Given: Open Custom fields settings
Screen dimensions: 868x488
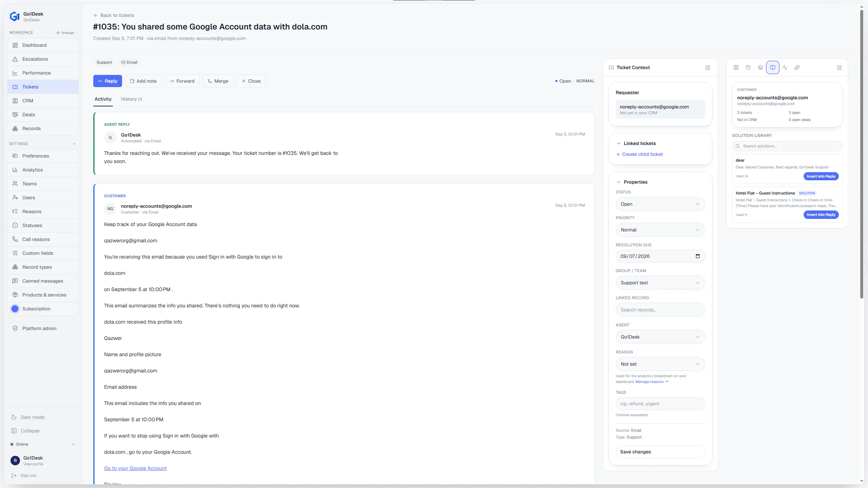Looking at the screenshot, I should (x=43, y=253).
